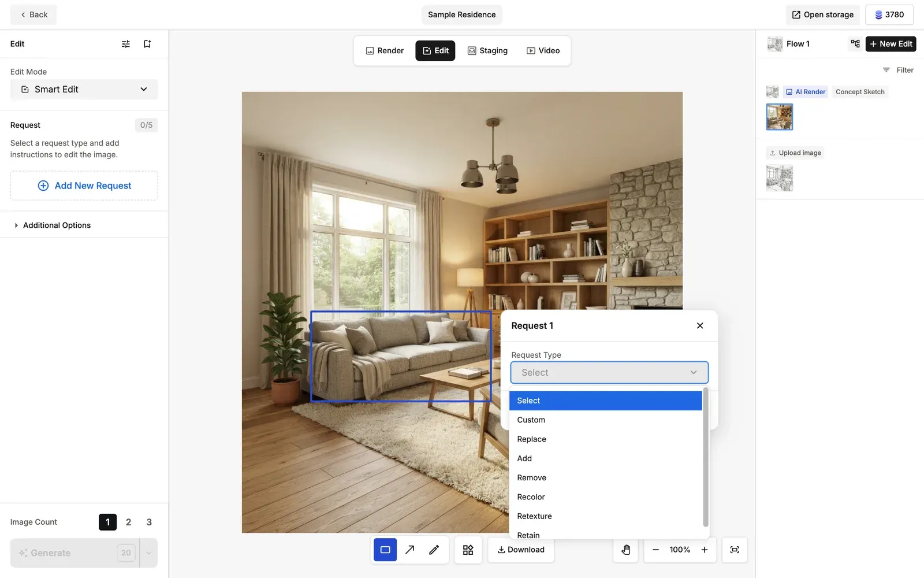924x578 pixels.
Task: Click the AI Render tag
Action: coord(806,92)
